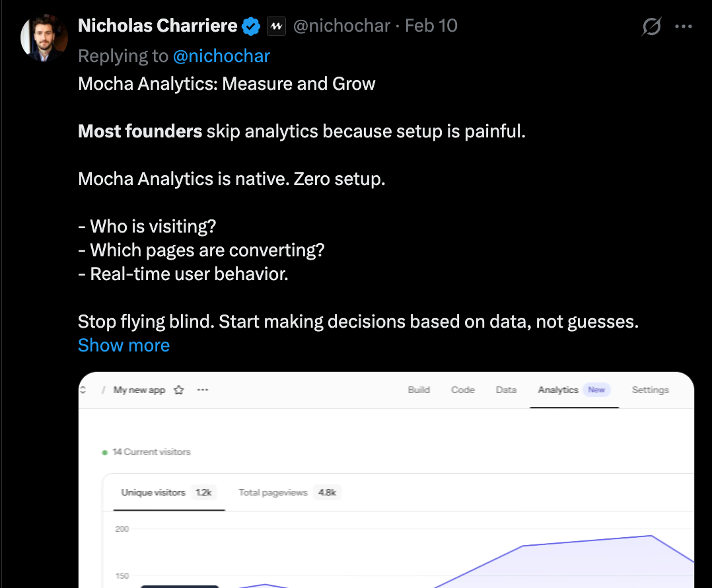Open Grok actions icon on the tweet
Screen dimensions: 712x588
coord(651,27)
